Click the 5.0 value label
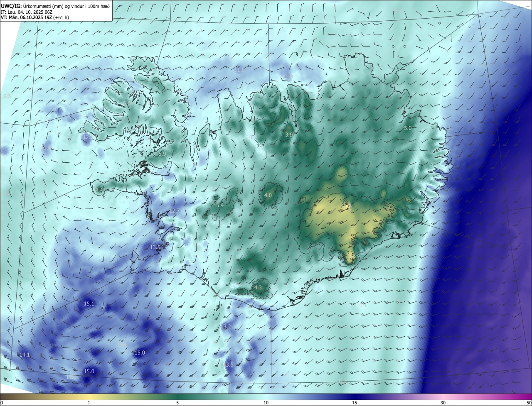This screenshot has height=406, width=532. coord(408,128)
